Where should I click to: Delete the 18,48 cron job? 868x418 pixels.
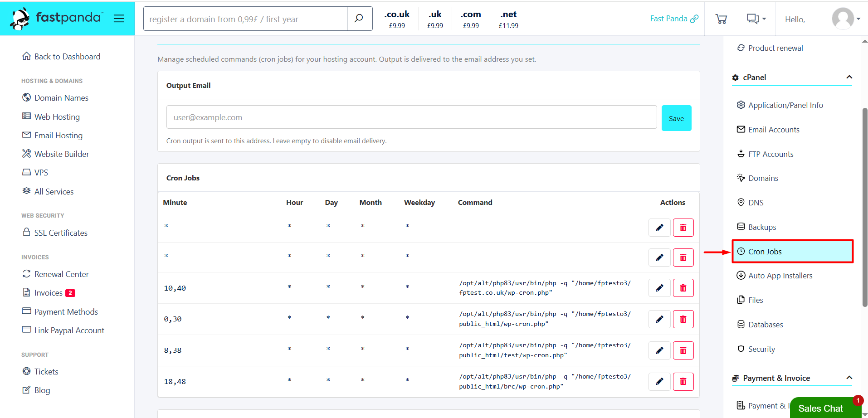(x=683, y=381)
